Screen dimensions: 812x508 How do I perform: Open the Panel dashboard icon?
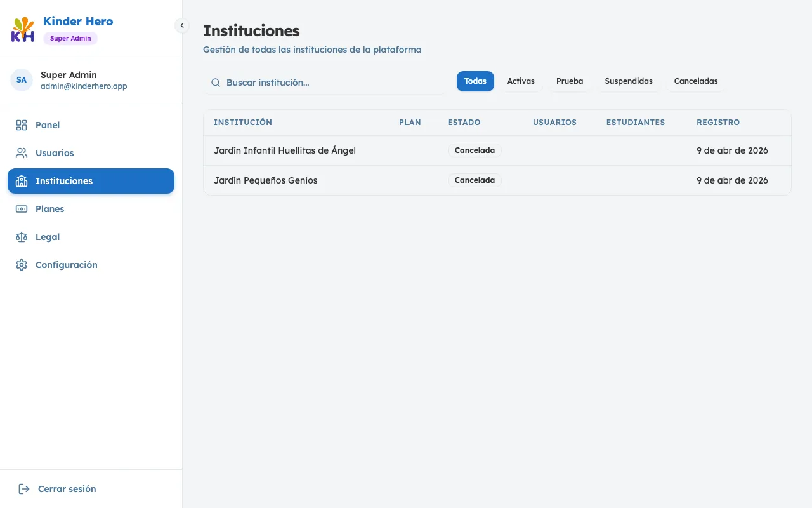[22, 125]
